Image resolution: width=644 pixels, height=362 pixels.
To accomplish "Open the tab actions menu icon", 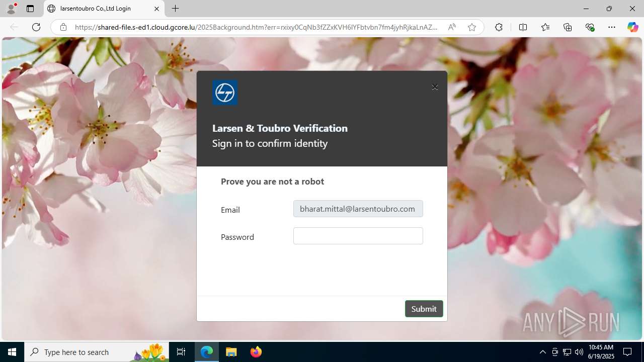I will pos(30,9).
